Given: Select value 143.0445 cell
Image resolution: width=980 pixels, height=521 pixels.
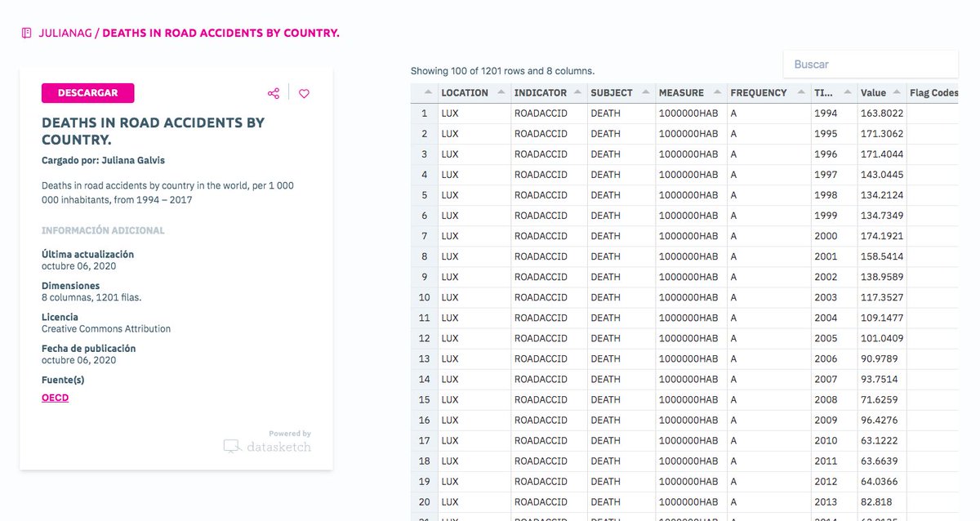Looking at the screenshot, I should (x=882, y=175).
